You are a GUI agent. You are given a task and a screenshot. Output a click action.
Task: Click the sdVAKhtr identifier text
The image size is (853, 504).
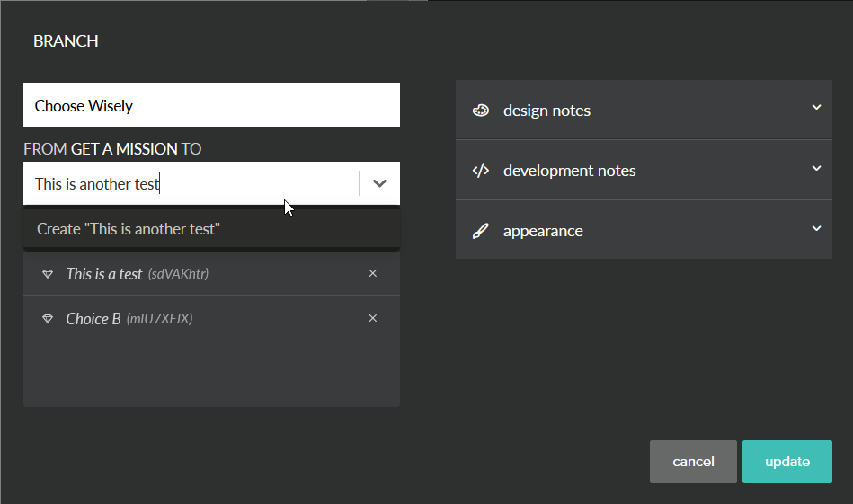point(179,273)
